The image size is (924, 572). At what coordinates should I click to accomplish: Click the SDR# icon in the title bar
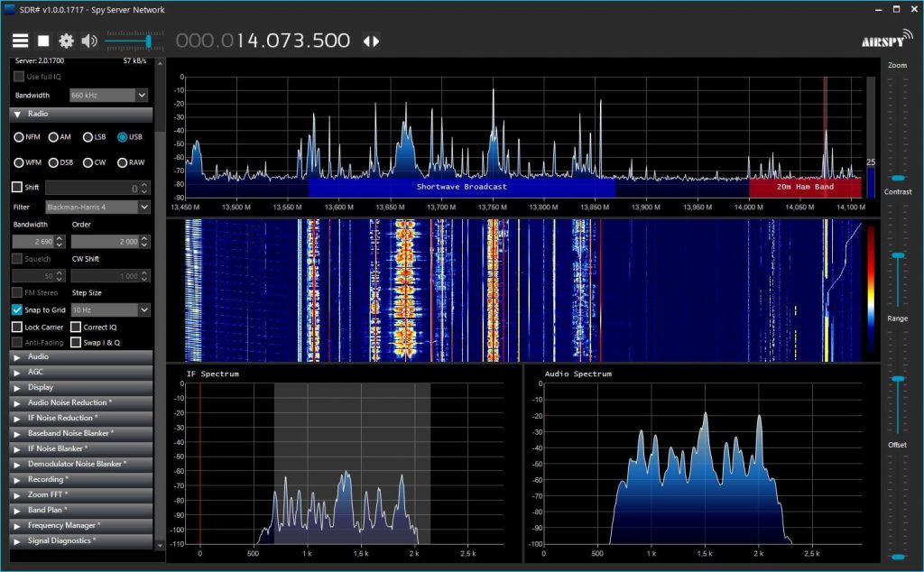point(8,9)
